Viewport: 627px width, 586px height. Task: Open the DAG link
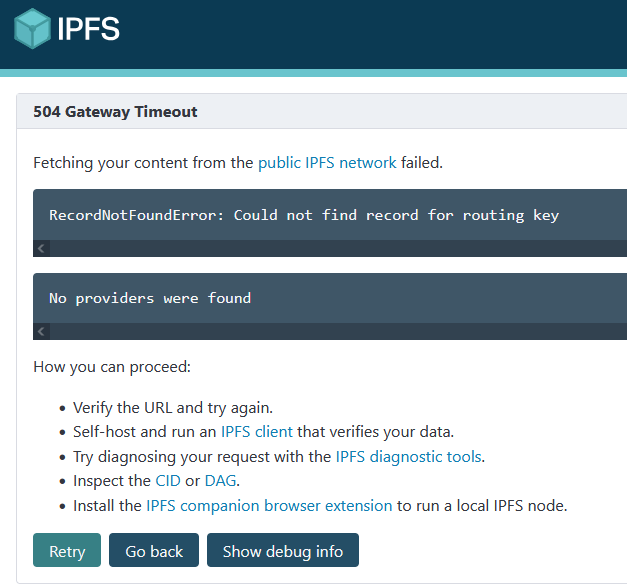coord(220,480)
